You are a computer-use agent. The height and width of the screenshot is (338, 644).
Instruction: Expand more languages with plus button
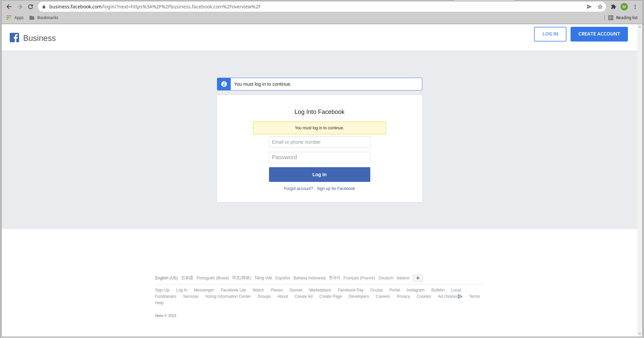pyautogui.click(x=418, y=278)
